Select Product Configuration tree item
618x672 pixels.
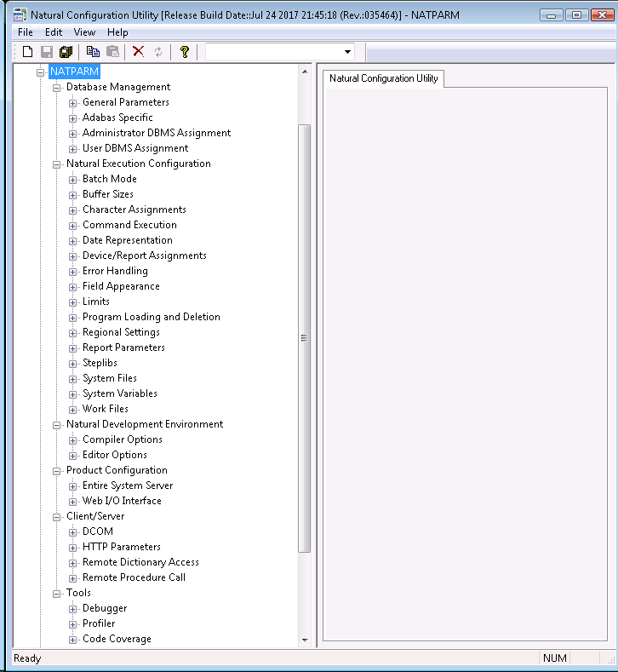pyautogui.click(x=117, y=470)
